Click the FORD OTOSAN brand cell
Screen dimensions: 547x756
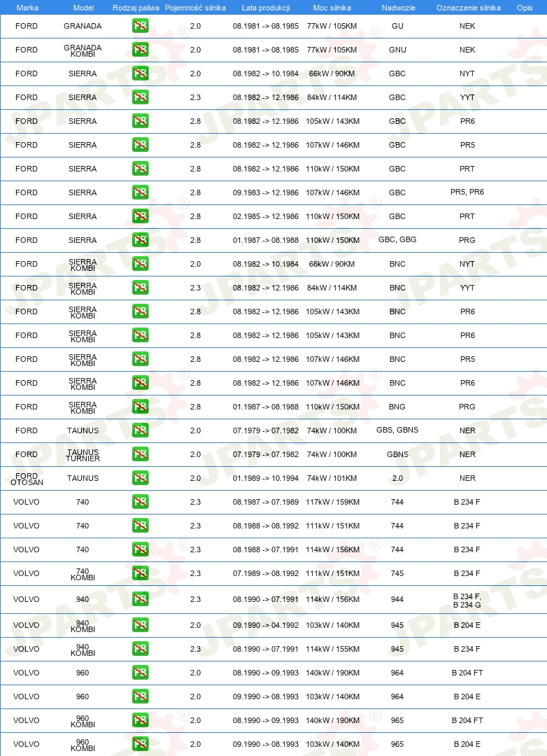(27, 479)
